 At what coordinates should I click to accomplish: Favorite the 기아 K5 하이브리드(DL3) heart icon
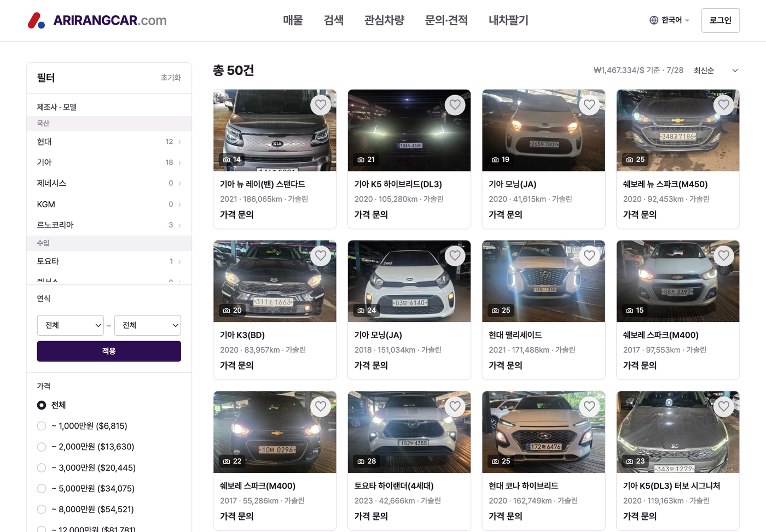(455, 105)
